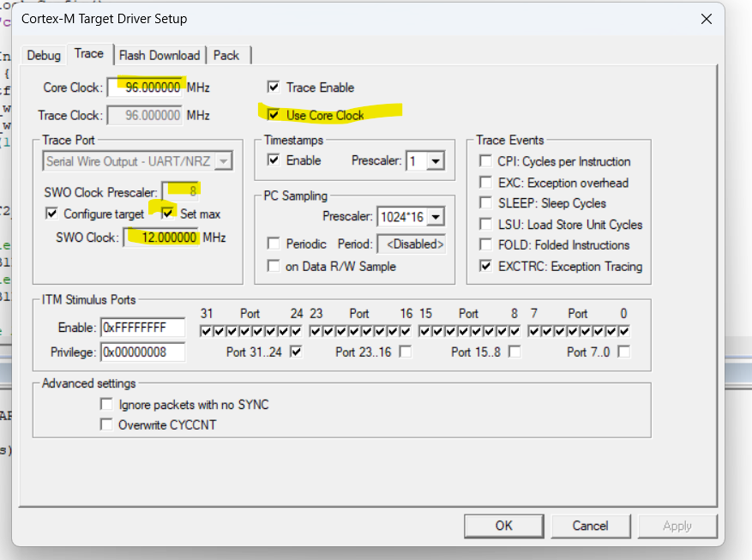
Task: Click the ITM Enable field showing 0xFFFFFFFF
Action: click(140, 327)
